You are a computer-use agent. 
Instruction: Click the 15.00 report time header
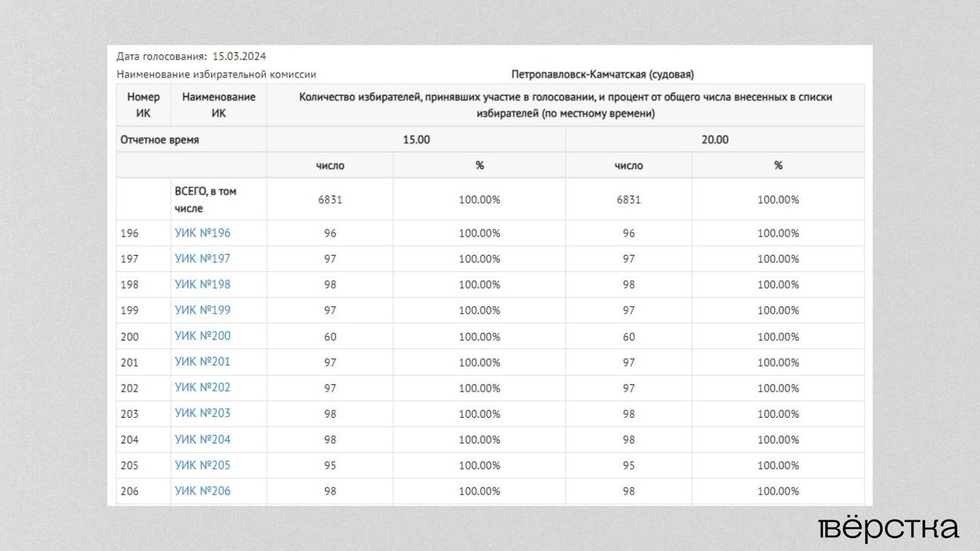416,140
